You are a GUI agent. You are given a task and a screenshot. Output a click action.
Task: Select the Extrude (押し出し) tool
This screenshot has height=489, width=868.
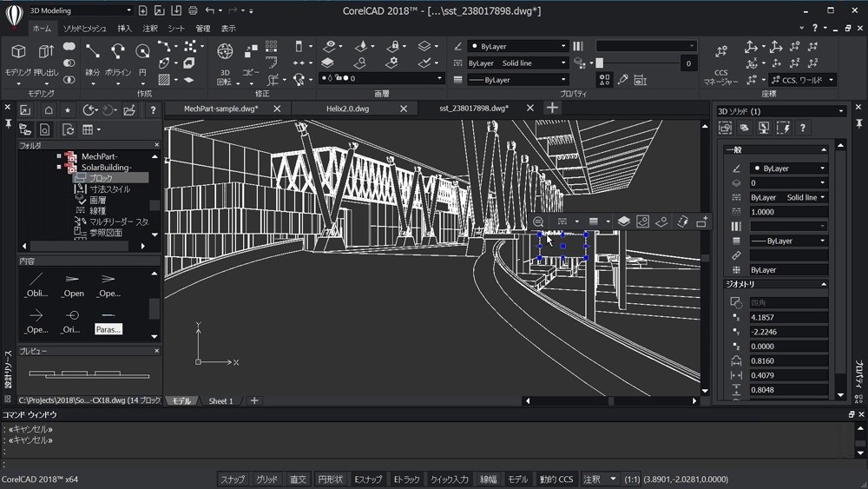coord(46,51)
